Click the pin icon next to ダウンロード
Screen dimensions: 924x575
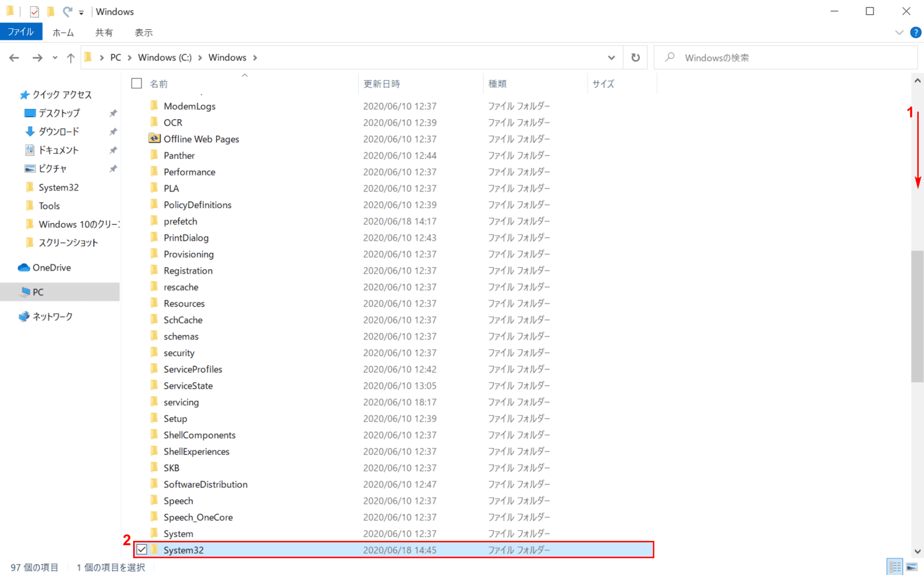coord(113,132)
